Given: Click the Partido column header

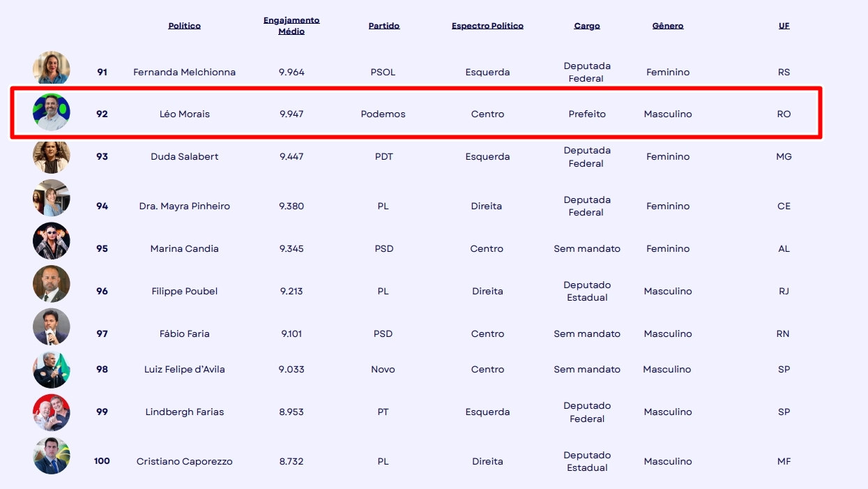Looking at the screenshot, I should pyautogui.click(x=384, y=26).
